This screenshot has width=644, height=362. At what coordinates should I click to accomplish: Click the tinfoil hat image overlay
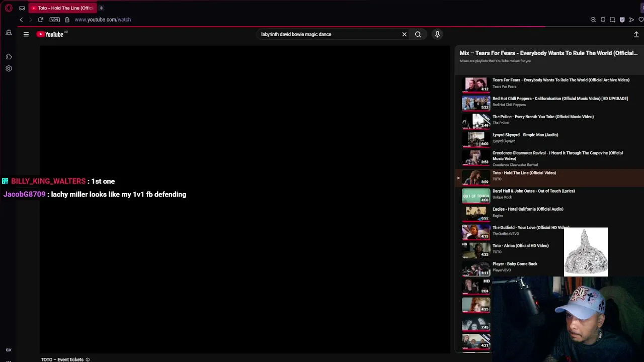[586, 252]
